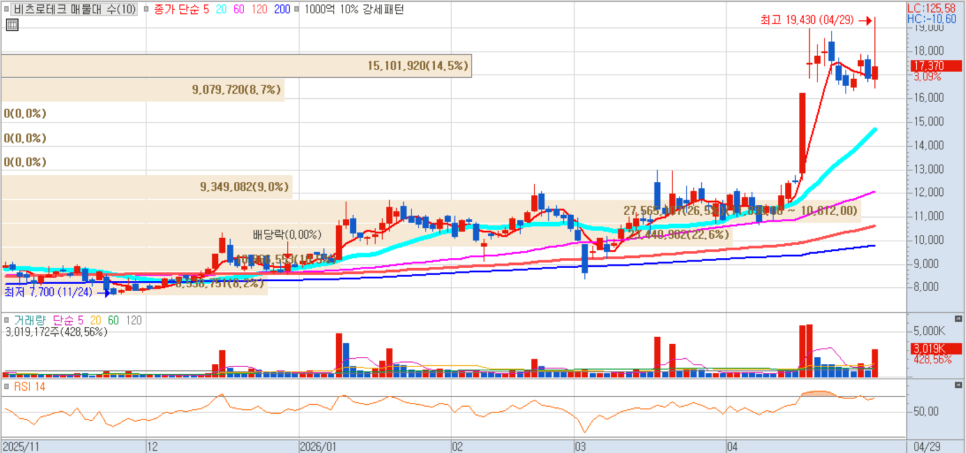Click the 5,000K level on volume axis
Viewport: 966px width, 453px height.
(930, 331)
